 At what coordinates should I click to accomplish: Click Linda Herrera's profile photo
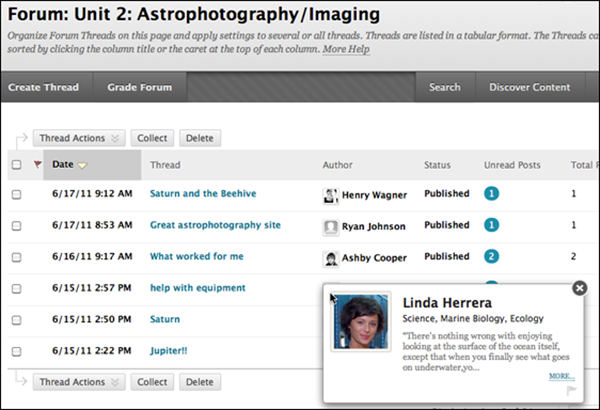point(360,321)
